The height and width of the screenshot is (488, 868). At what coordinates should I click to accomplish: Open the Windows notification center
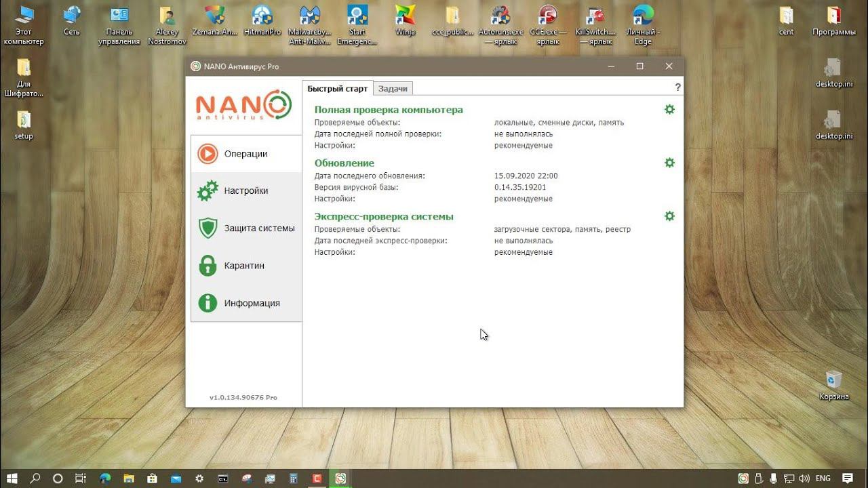848,479
